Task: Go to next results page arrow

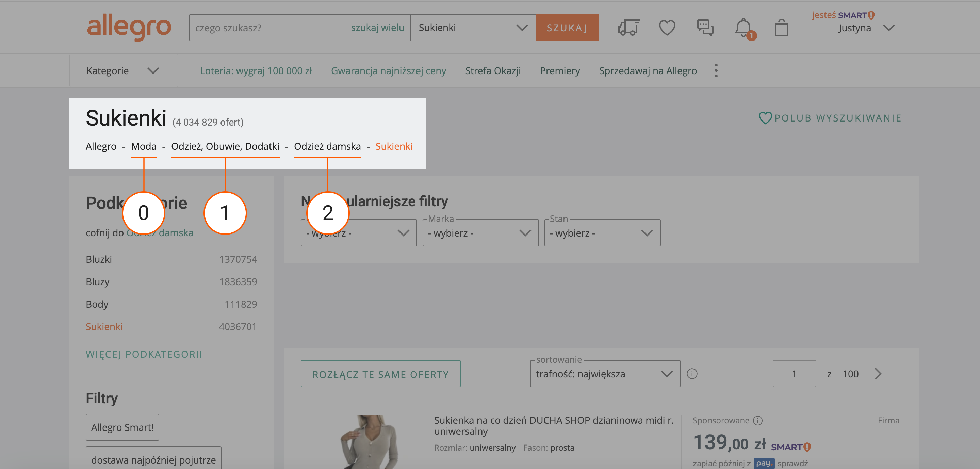Action: [x=878, y=374]
